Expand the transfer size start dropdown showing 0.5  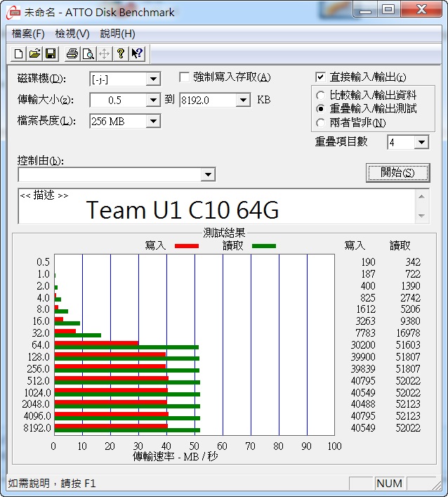point(153,100)
